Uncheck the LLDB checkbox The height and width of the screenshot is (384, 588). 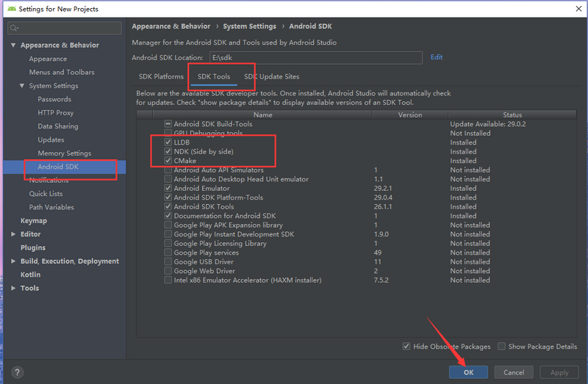click(x=168, y=142)
